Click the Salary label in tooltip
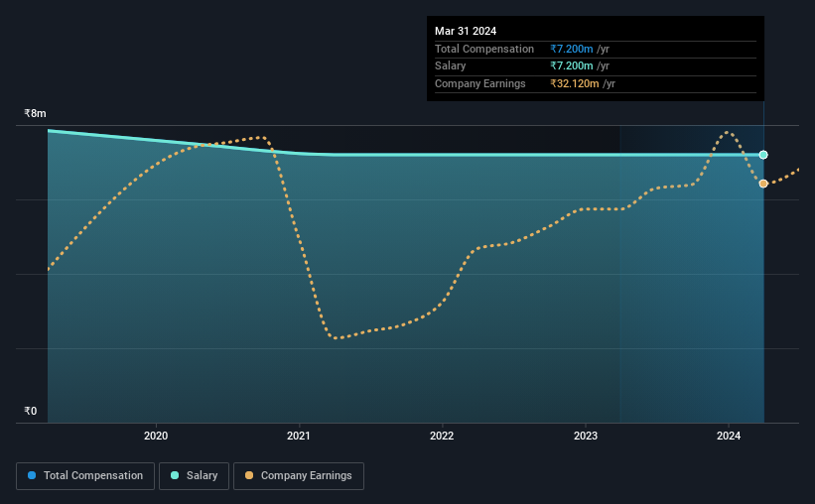 click(x=450, y=66)
